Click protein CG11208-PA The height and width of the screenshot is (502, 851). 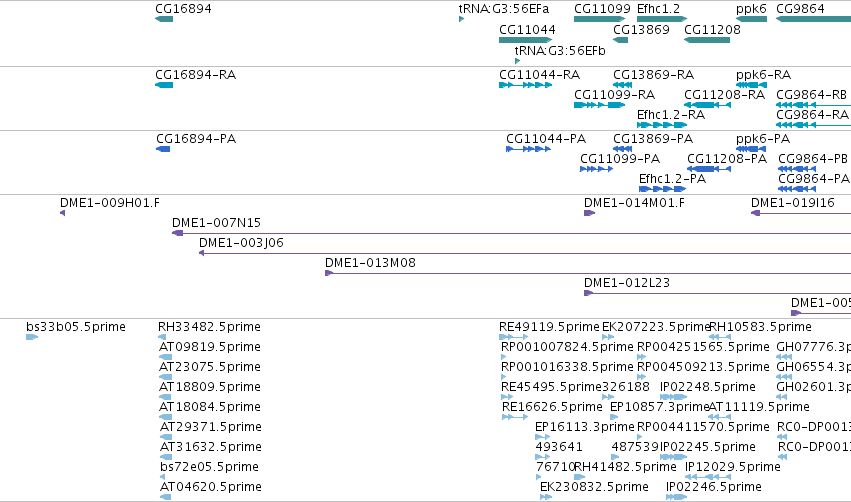[x=727, y=158]
